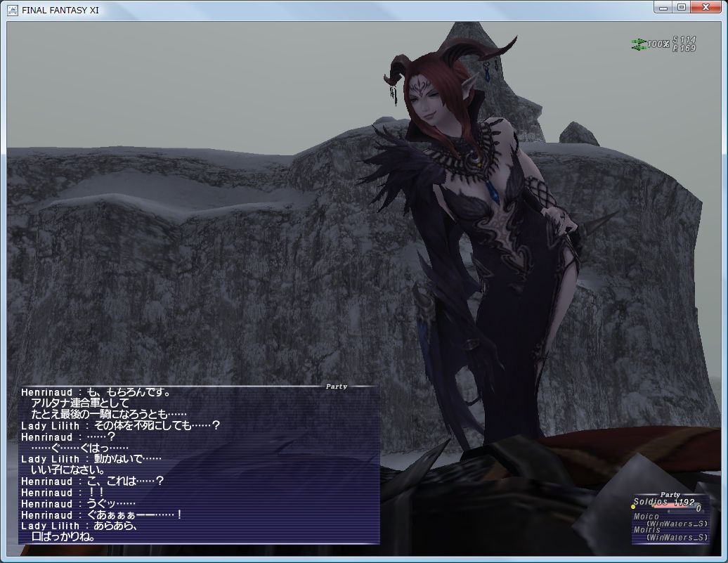Close the Final Fantasy XI window
The image size is (728, 563).
click(x=706, y=8)
